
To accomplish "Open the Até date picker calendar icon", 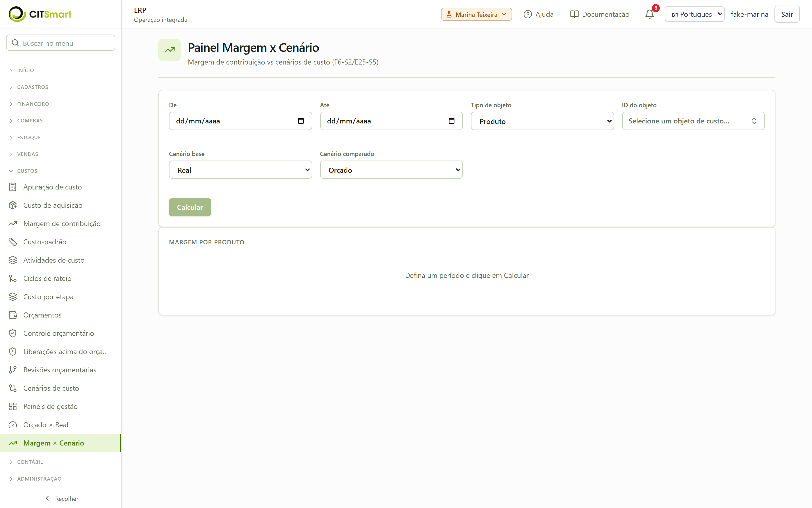I will (x=452, y=121).
